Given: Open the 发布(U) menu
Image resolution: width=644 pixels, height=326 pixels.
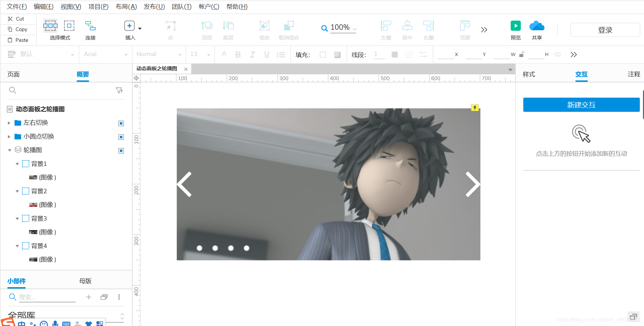Looking at the screenshot, I should coord(154,6).
